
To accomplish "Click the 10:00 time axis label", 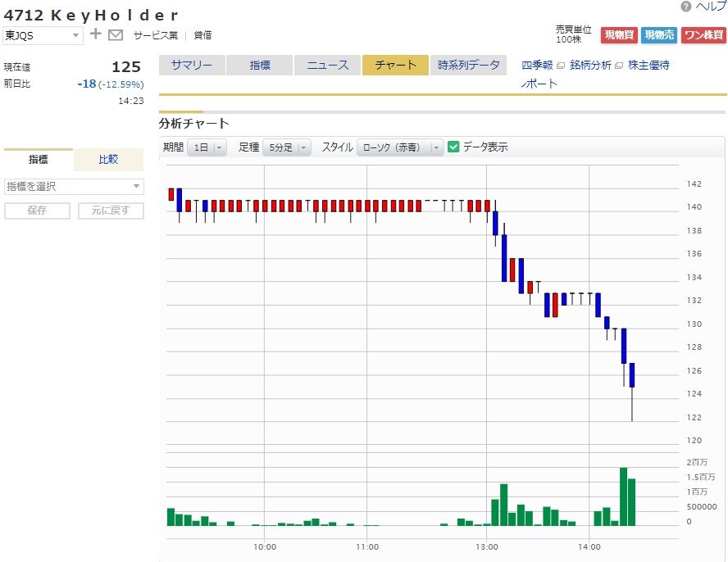I will (x=265, y=547).
